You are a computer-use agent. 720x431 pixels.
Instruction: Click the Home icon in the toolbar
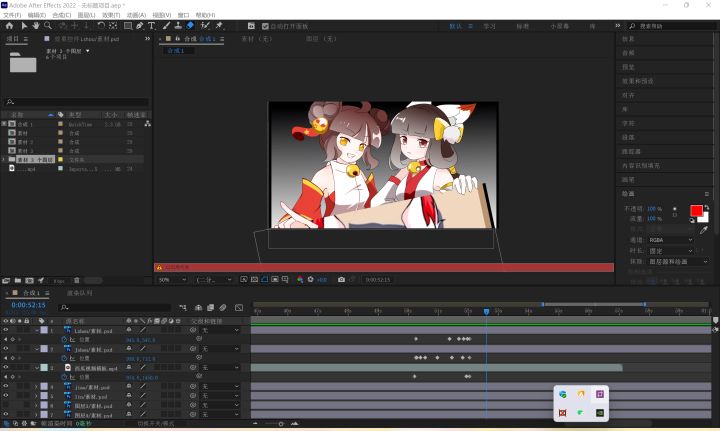click(9, 26)
